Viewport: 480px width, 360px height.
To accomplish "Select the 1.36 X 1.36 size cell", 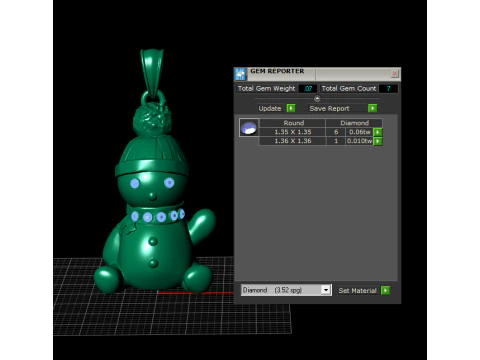I will click(x=293, y=141).
